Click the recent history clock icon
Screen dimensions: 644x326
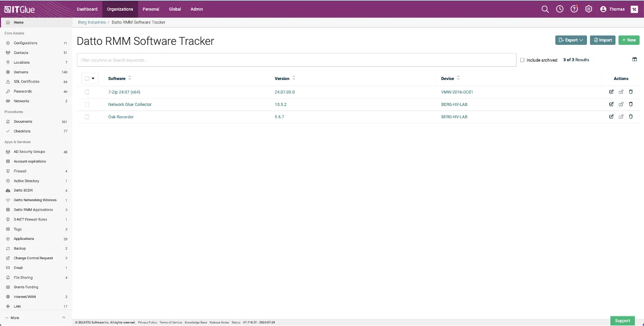(559, 9)
